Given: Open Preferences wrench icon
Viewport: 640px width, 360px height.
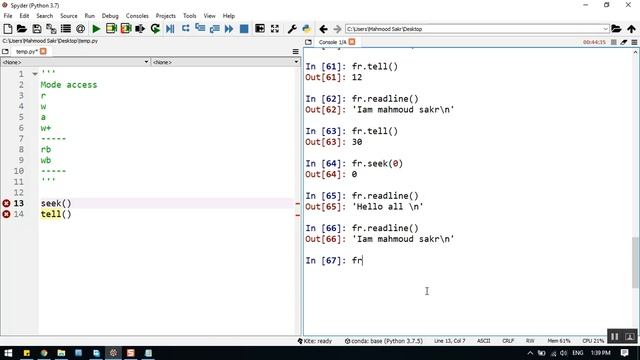Looking at the screenshot, I should pyautogui.click(x=292, y=29).
